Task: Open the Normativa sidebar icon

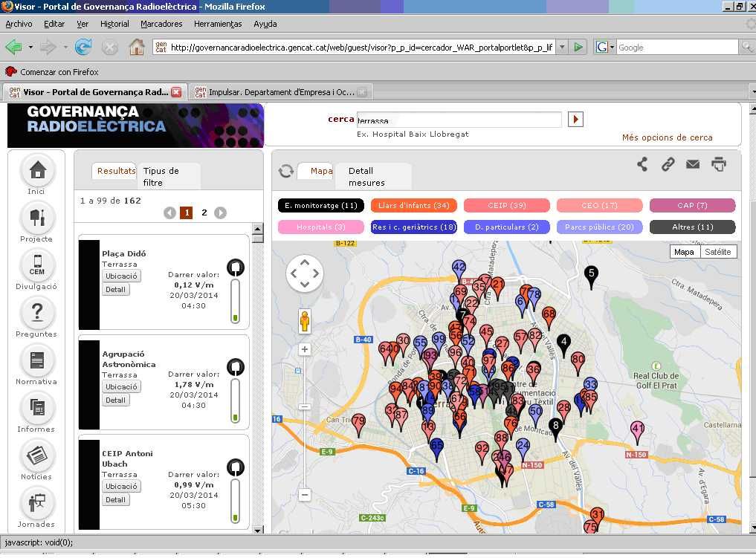Action: click(37, 360)
